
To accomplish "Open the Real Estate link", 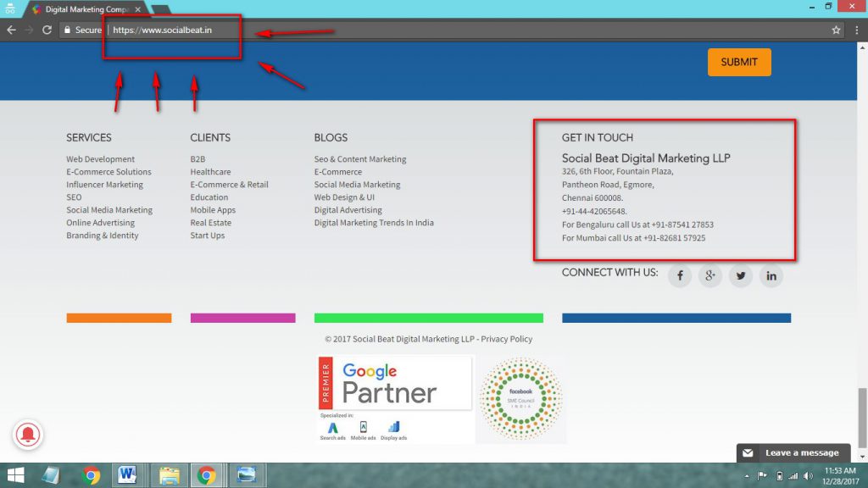I will click(x=211, y=223).
